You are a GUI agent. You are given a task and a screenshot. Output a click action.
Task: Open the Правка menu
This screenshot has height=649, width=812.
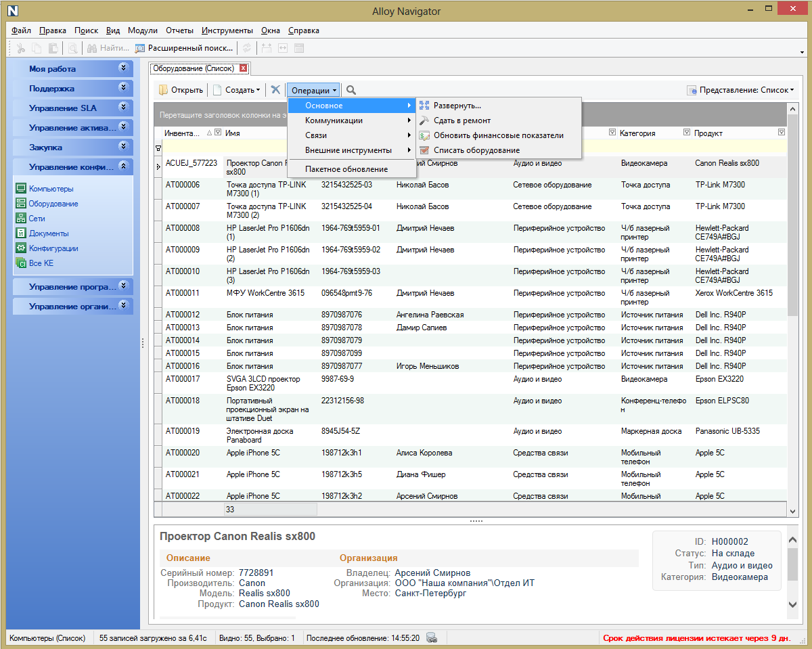click(53, 30)
